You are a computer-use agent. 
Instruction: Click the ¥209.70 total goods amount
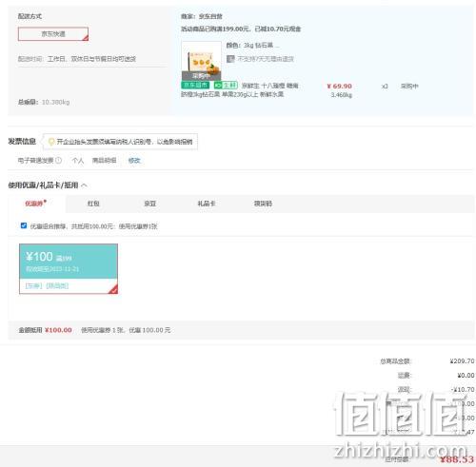point(462,360)
